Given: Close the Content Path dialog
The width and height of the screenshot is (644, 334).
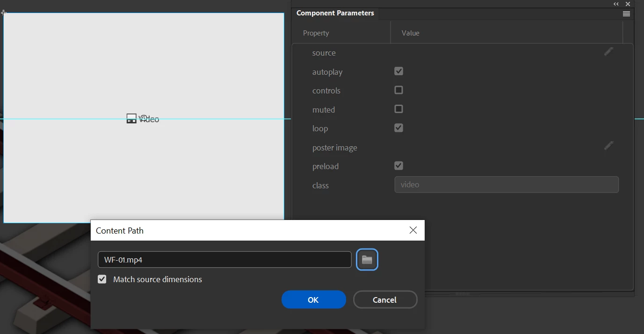Looking at the screenshot, I should pos(413,230).
